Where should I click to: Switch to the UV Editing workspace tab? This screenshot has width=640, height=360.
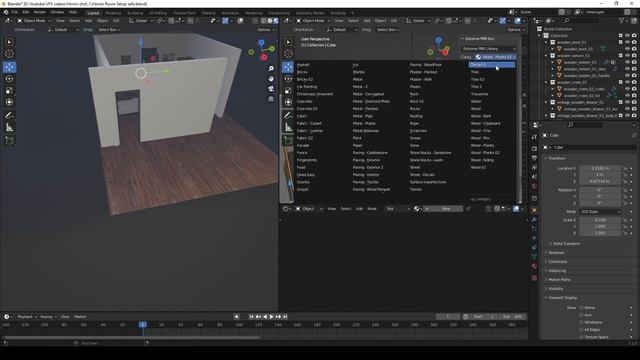(158, 13)
